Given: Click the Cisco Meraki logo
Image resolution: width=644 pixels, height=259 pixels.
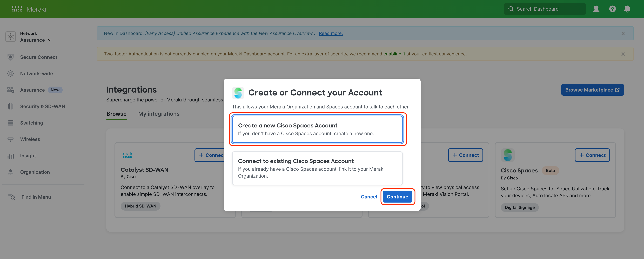Looking at the screenshot, I should point(28,9).
